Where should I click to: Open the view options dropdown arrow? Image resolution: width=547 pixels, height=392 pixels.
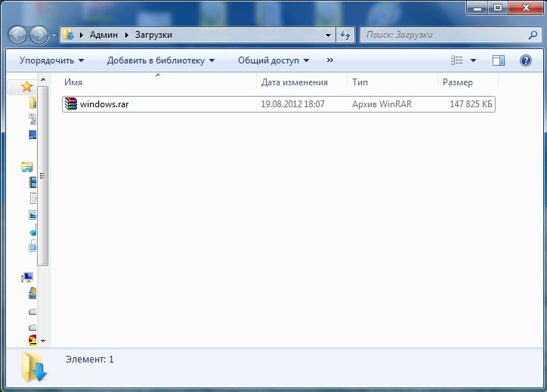(x=473, y=60)
